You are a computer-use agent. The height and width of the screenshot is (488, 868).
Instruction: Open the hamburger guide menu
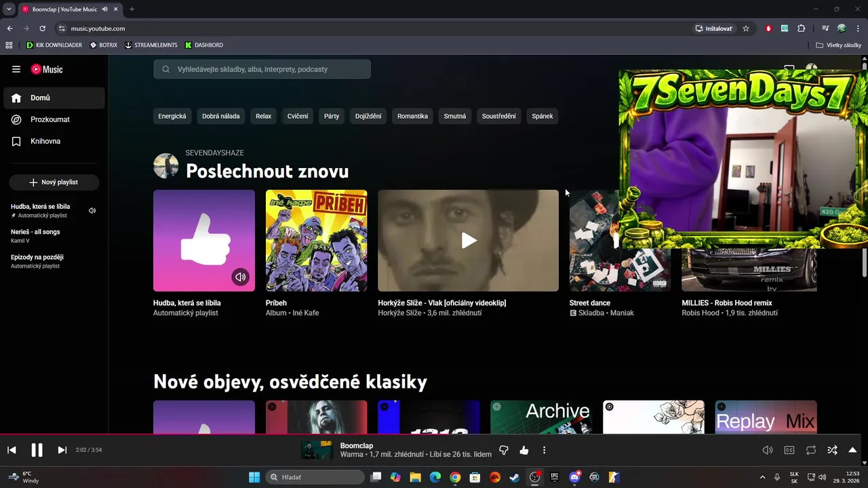(x=16, y=69)
